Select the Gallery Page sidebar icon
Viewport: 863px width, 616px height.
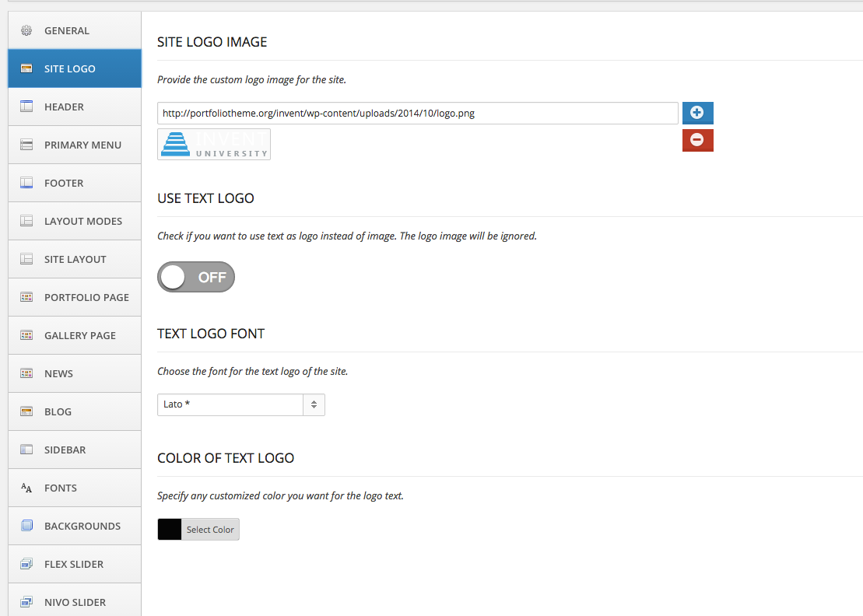click(x=26, y=335)
